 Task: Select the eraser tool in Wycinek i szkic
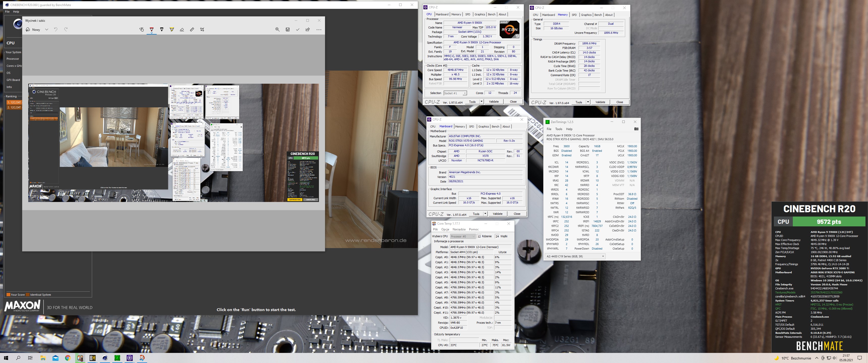click(x=182, y=30)
